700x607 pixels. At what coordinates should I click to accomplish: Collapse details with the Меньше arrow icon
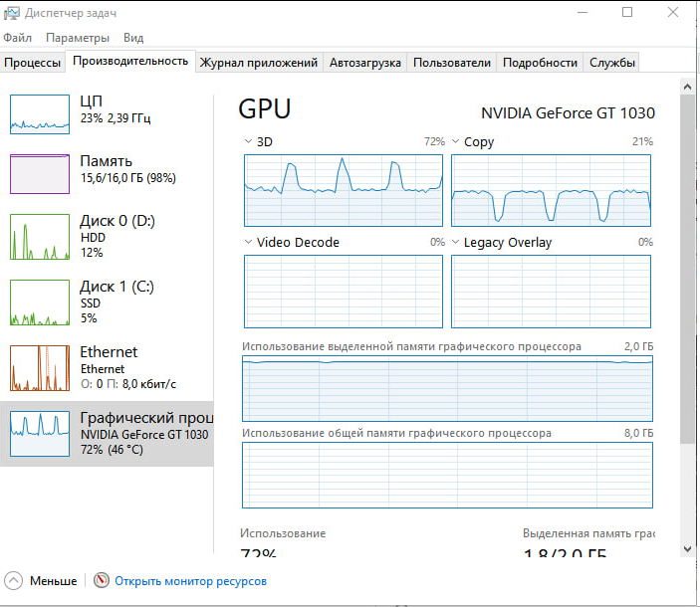pos(13,581)
